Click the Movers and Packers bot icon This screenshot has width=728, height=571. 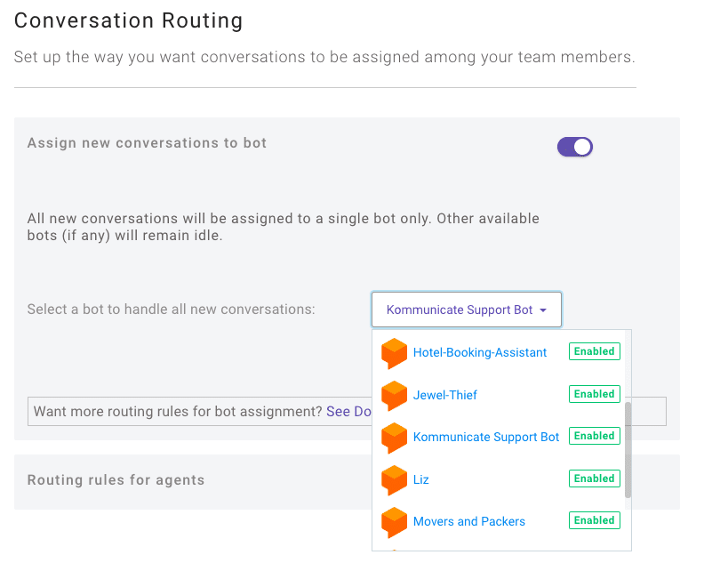click(x=394, y=522)
